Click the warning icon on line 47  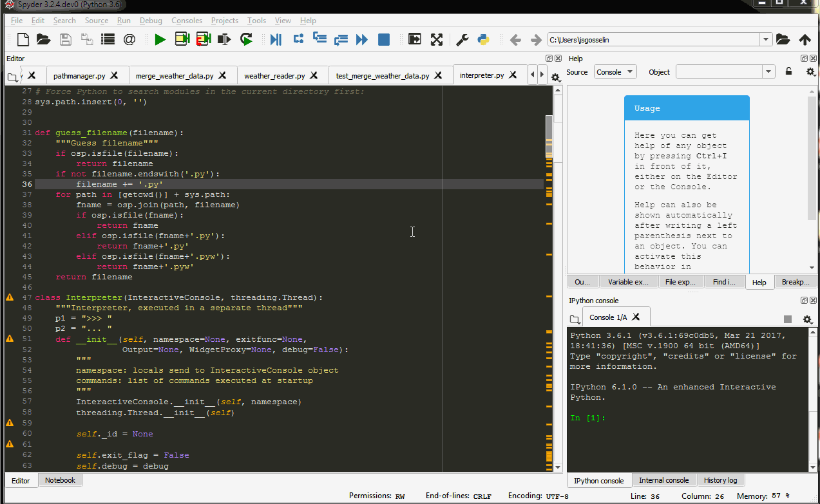(x=10, y=297)
